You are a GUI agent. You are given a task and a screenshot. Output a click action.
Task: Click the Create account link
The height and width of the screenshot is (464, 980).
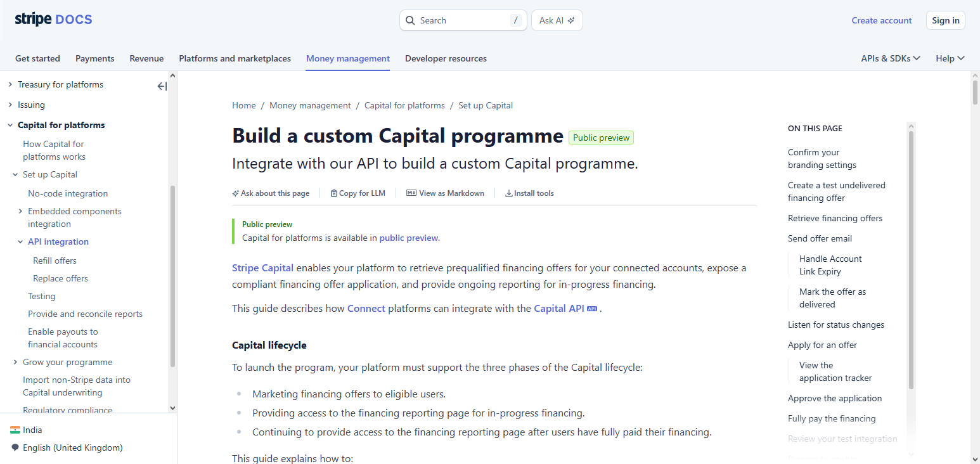(x=882, y=20)
